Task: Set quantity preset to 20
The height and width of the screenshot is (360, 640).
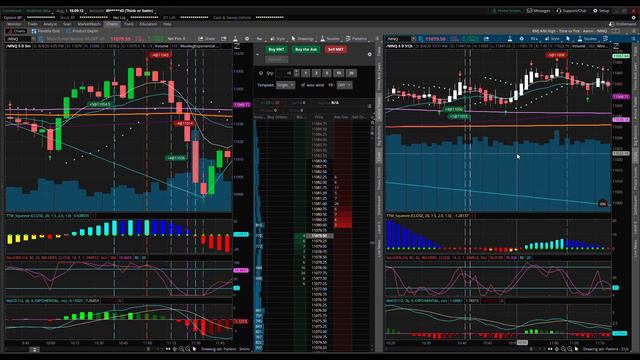Action: 351,73
